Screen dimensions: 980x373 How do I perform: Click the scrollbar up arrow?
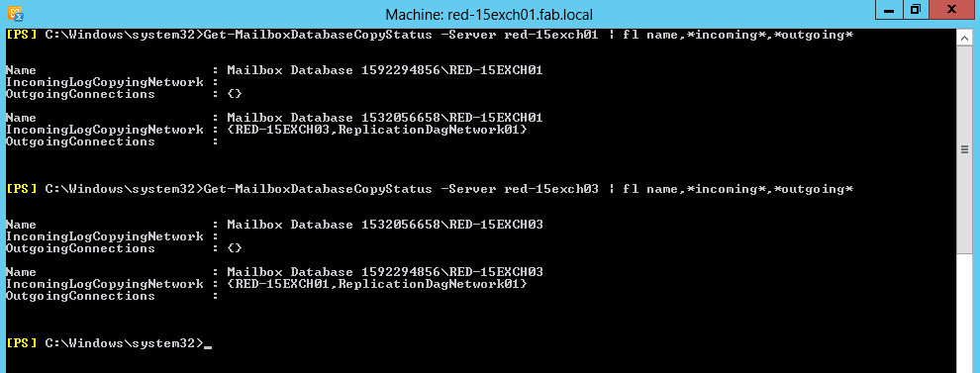pos(964,38)
